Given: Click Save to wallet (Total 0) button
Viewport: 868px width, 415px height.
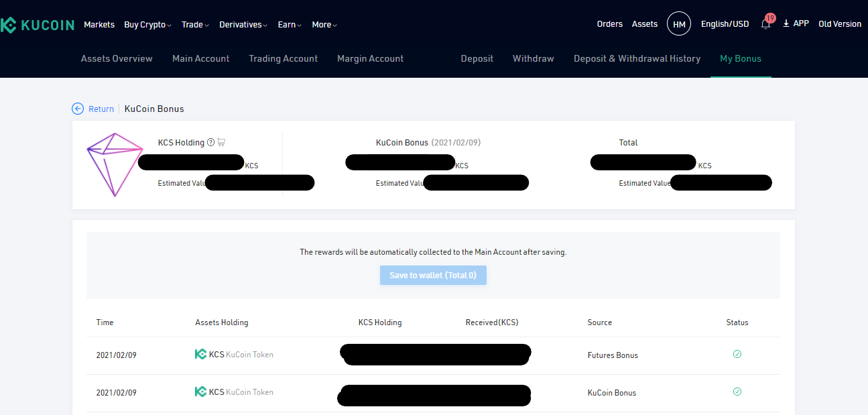Looking at the screenshot, I should [433, 275].
